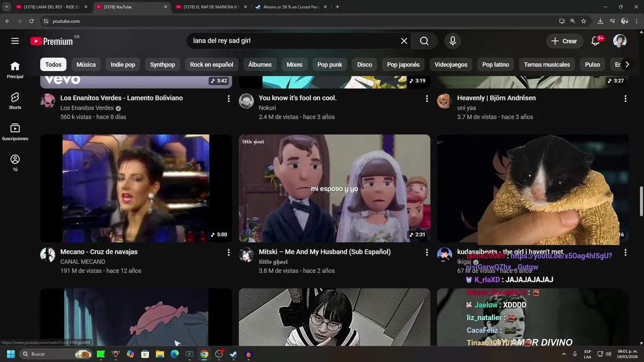Run search with the magnifier button
Viewport: 644px width, 362px height.
pos(424,41)
